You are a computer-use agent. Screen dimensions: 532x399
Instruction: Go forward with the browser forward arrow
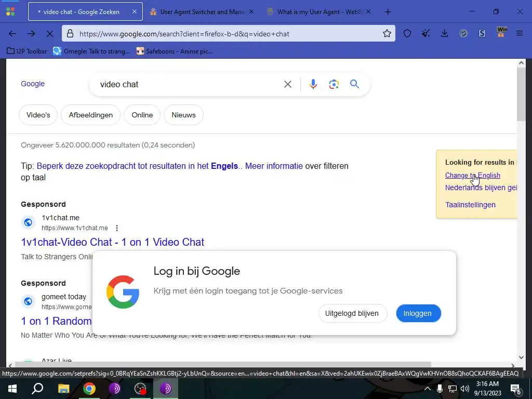pos(31,34)
